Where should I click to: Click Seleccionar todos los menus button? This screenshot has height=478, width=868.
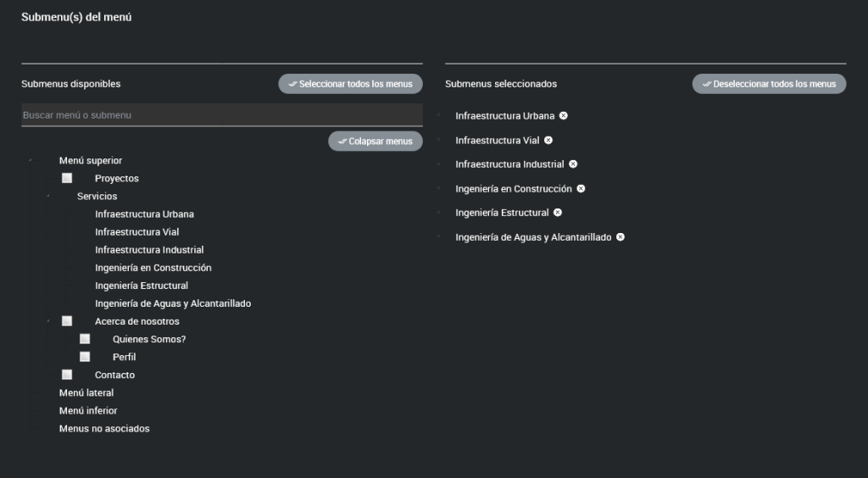350,84
